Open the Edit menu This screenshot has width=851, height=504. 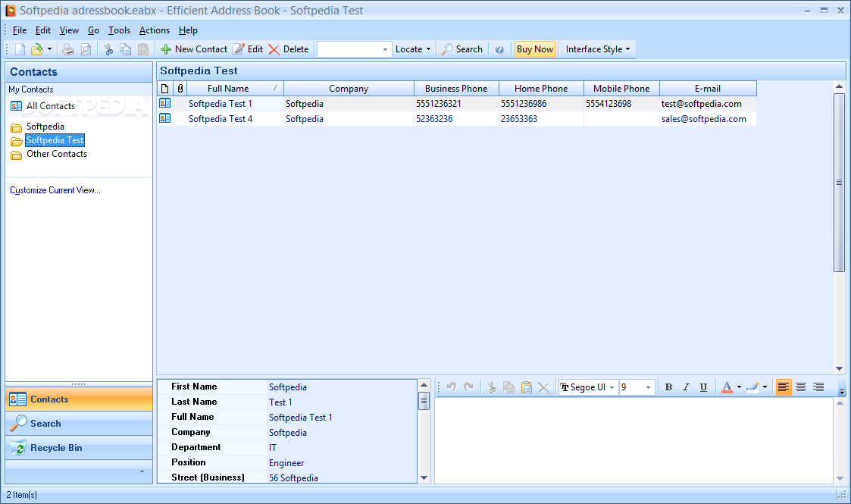[x=43, y=30]
